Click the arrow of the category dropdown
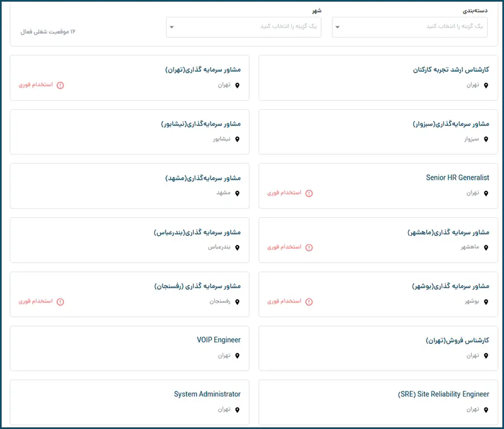 coord(338,27)
